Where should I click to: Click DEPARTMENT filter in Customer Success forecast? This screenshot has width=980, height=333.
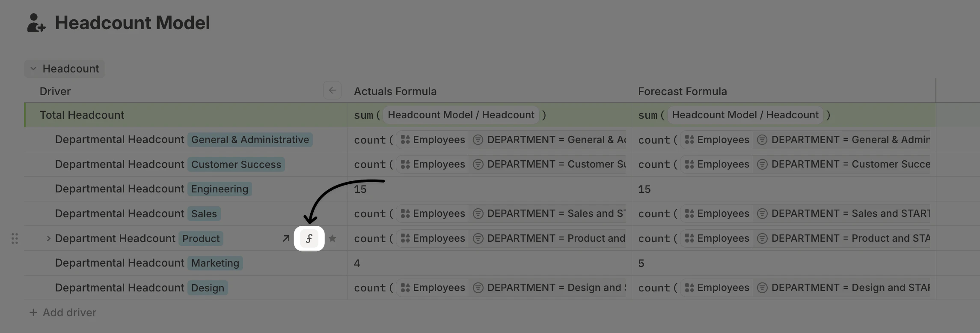(842, 164)
